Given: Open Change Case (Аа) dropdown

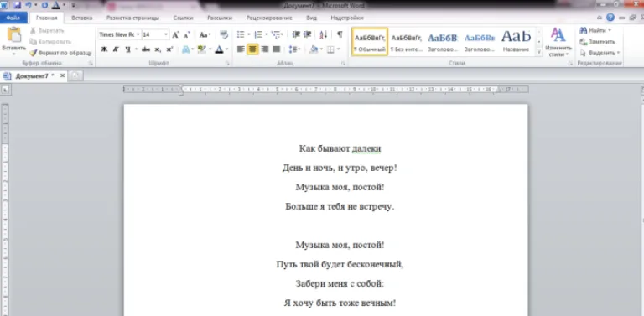Looking at the screenshot, I should pyautogui.click(x=204, y=35).
